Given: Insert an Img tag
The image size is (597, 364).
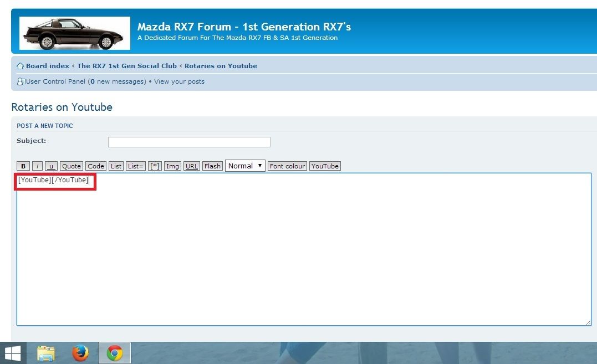Looking at the screenshot, I should tap(172, 166).
